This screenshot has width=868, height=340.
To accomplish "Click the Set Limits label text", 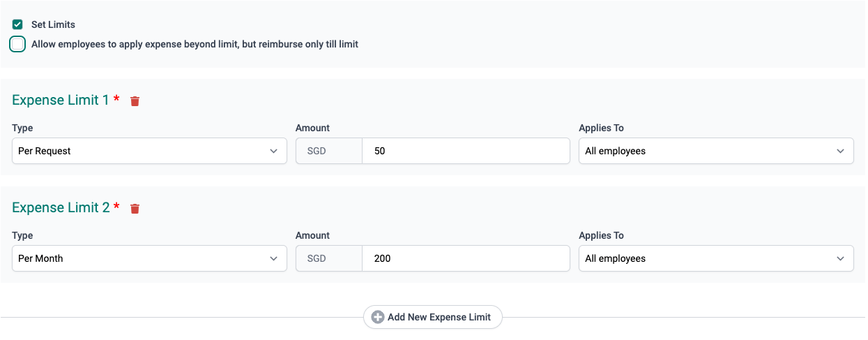I will 53,24.
